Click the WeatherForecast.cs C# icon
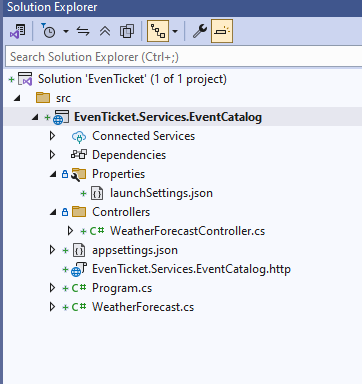 (x=79, y=307)
